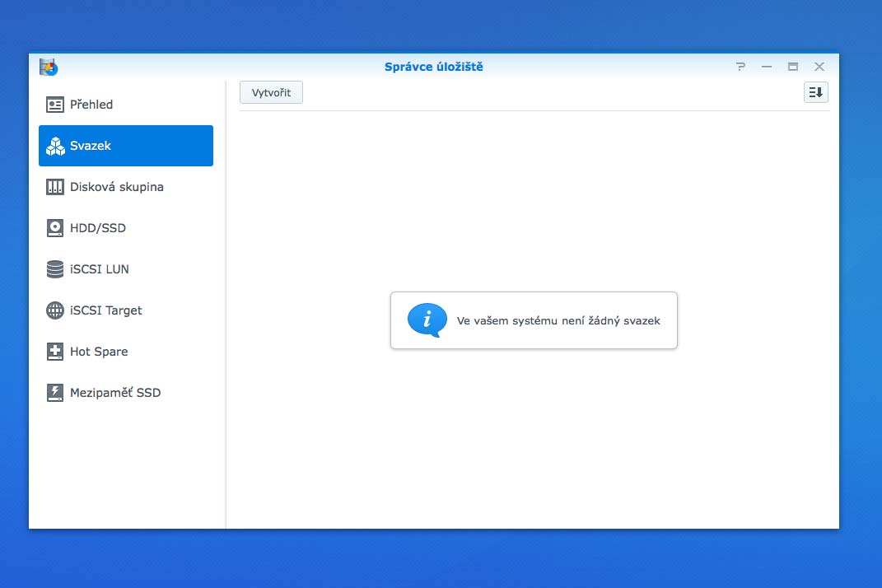Switch to the Přehled section label

click(x=91, y=105)
